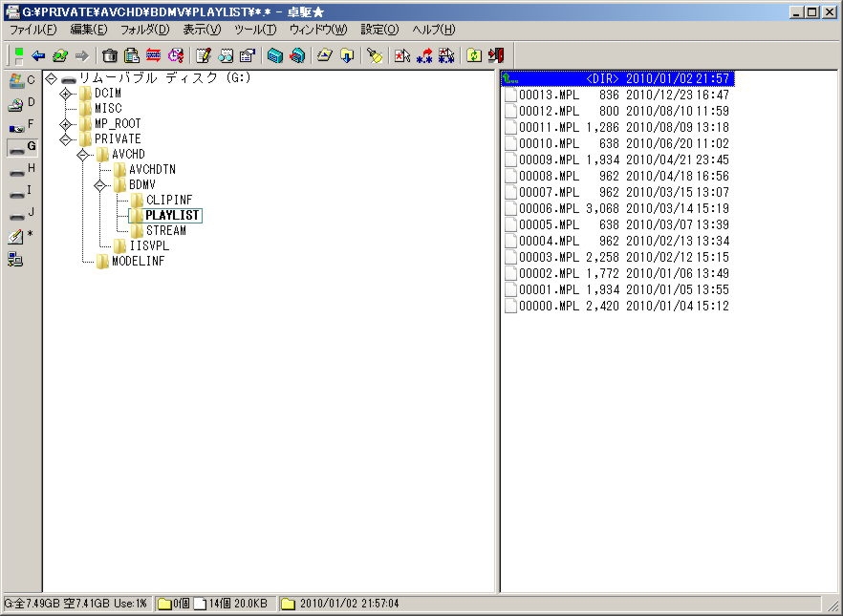Image resolution: width=843 pixels, height=616 pixels.
Task: Click the flashlight search icon in toolbar
Action: click(376, 55)
